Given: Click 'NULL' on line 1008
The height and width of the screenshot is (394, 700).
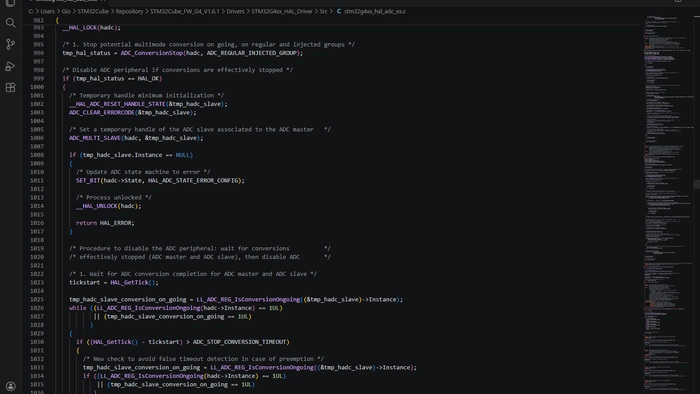Looking at the screenshot, I should tap(183, 155).
